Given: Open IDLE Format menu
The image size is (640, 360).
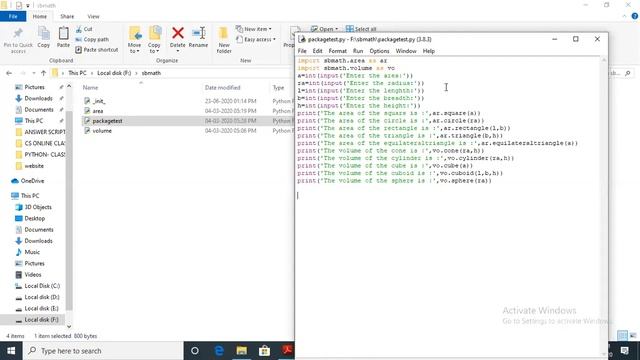Looking at the screenshot, I should tap(338, 51).
